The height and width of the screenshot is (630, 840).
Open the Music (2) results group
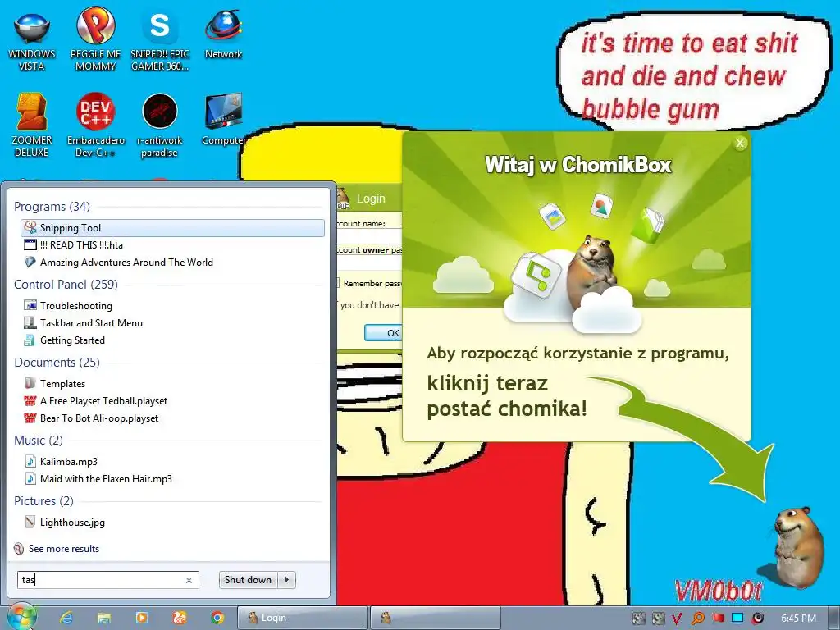tap(39, 441)
